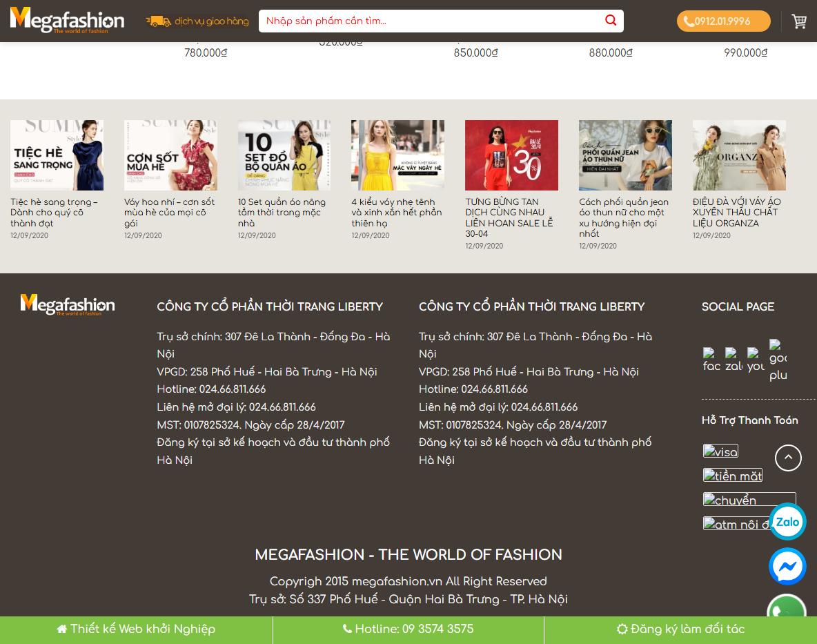The width and height of the screenshot is (817, 644).
Task: Click the delivery truck icon near dịch vụ giao hàng
Action: pyautogui.click(x=157, y=21)
